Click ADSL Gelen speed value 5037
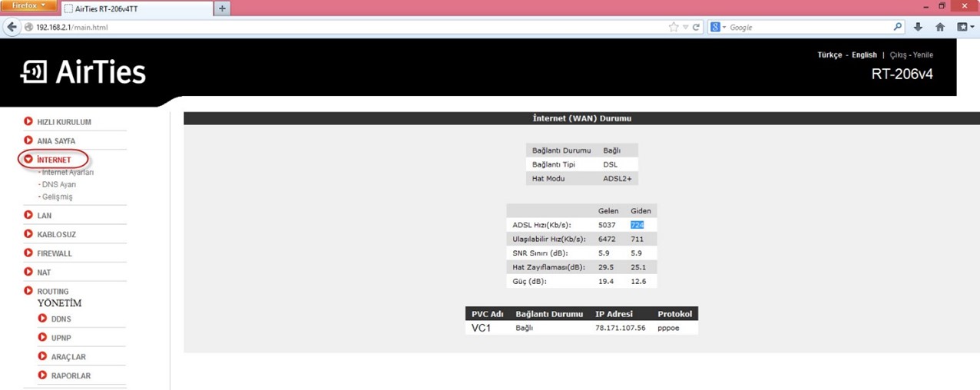 pyautogui.click(x=607, y=225)
